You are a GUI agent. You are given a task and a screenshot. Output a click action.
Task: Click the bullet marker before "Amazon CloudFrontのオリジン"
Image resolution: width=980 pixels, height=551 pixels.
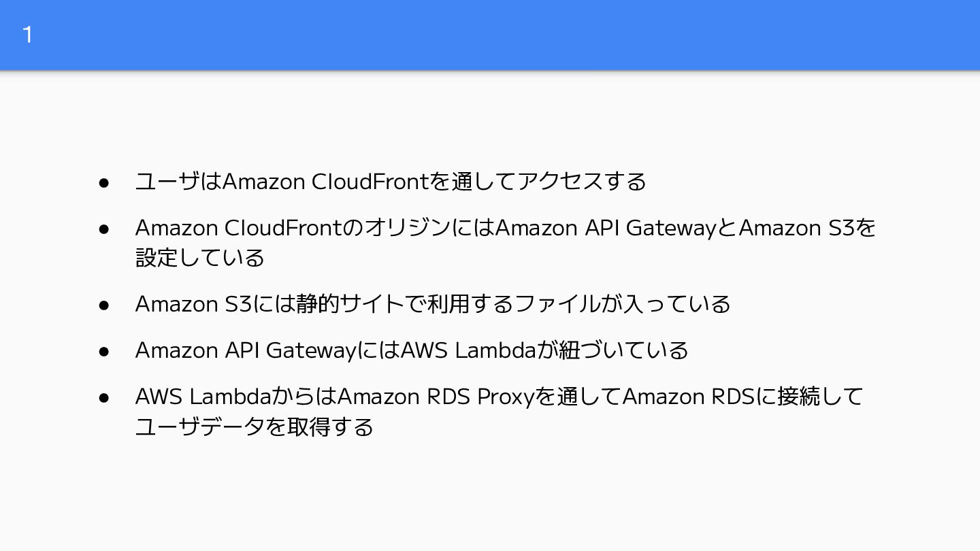104,229
